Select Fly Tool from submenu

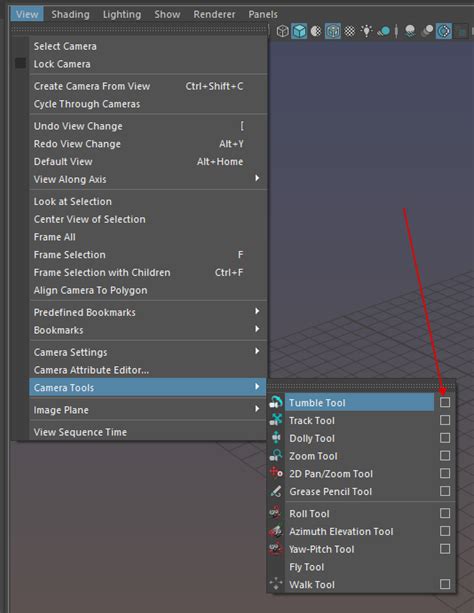tap(370, 567)
